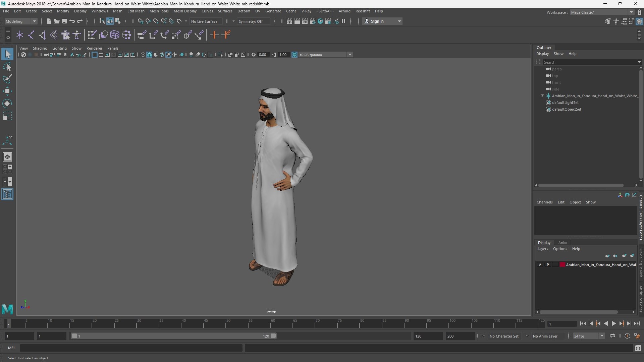Expand the Arabian_Man outliner node
644x362 pixels.
coord(542,96)
